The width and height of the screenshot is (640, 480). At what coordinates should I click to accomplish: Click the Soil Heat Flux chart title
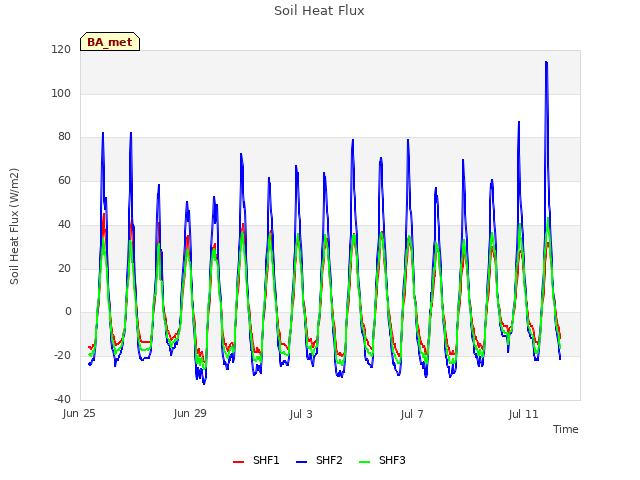(319, 11)
